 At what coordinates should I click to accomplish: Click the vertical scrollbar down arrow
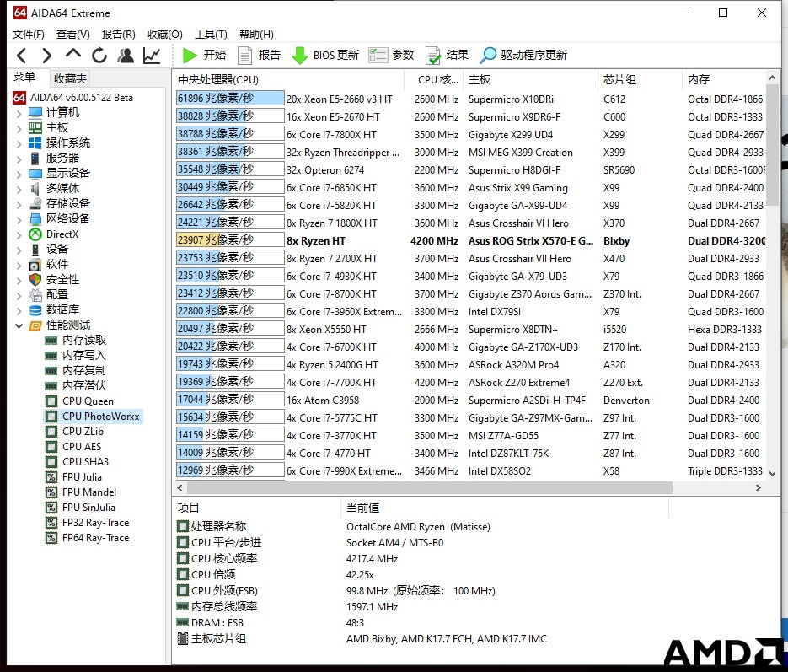pyautogui.click(x=773, y=473)
